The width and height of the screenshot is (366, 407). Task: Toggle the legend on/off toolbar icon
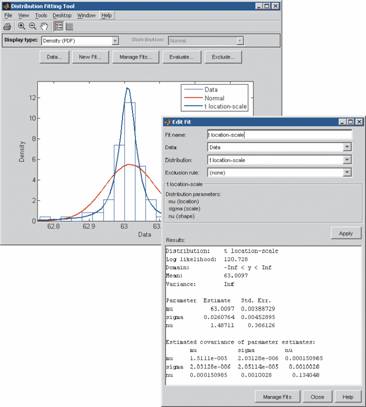[x=58, y=26]
